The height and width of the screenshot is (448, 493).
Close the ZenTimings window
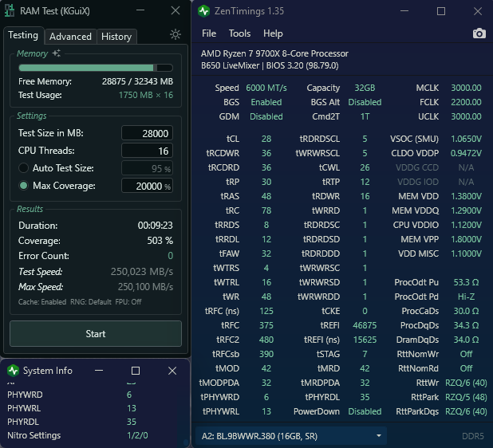tap(478, 11)
